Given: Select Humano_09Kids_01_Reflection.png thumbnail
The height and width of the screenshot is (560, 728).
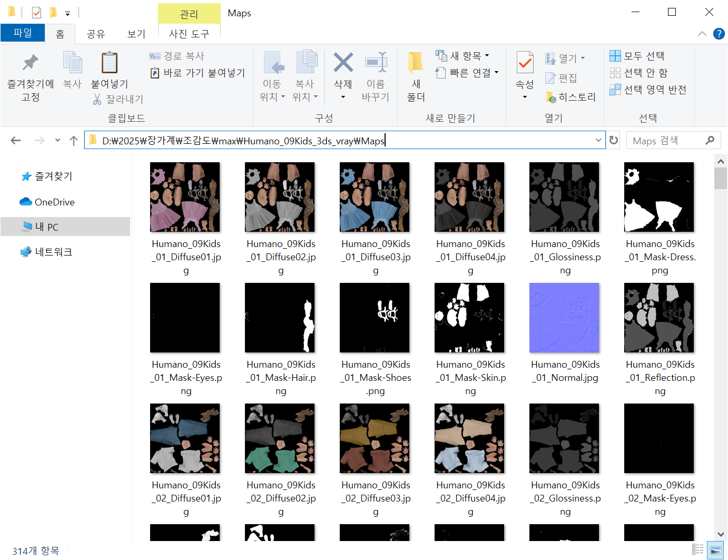Looking at the screenshot, I should pyautogui.click(x=659, y=318).
